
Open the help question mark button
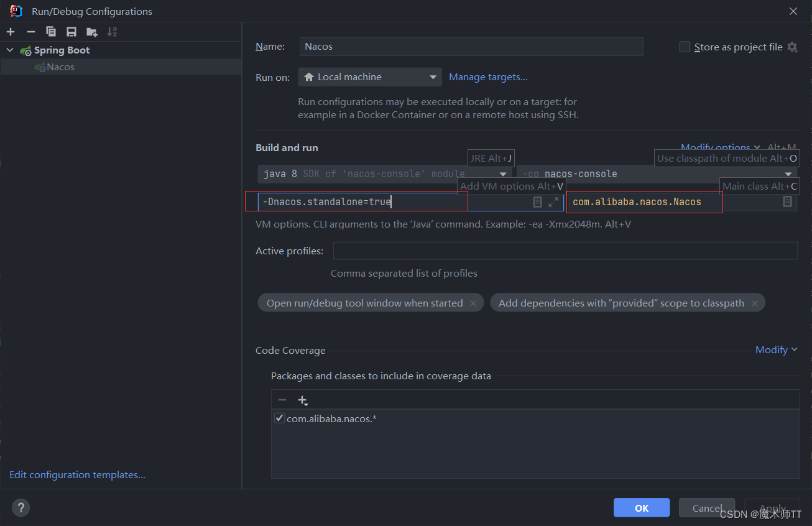tap(21, 508)
